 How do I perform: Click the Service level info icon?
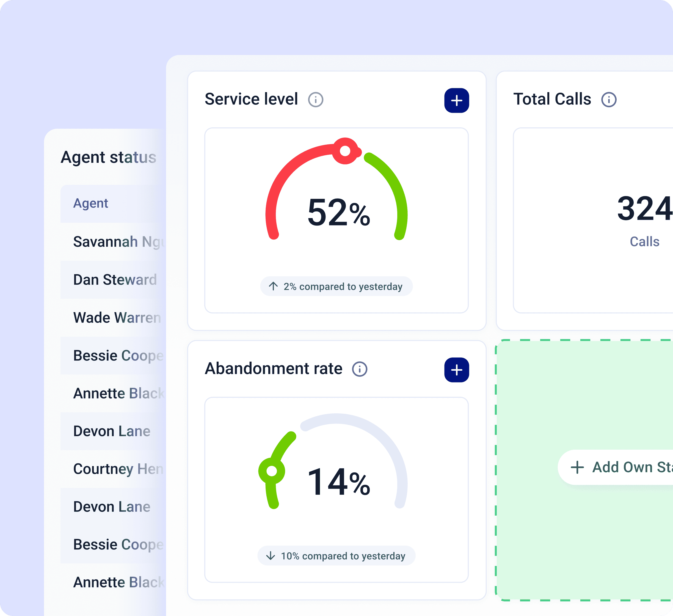(x=316, y=100)
